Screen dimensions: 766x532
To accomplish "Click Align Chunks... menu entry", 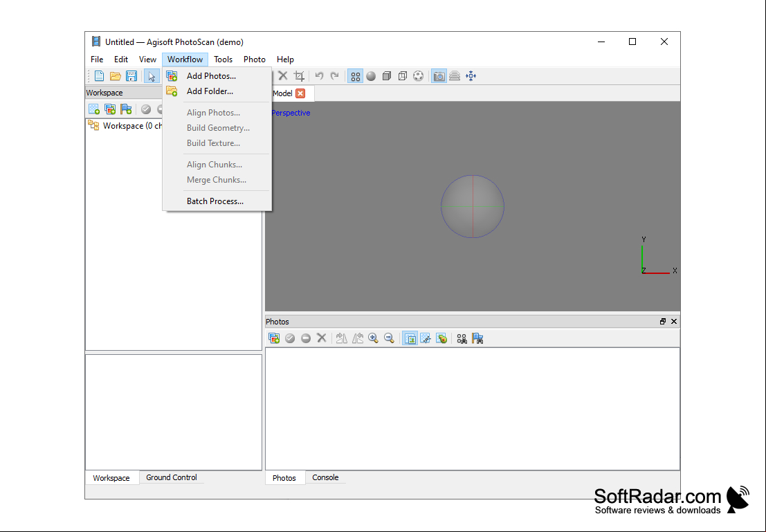I will pos(217,164).
